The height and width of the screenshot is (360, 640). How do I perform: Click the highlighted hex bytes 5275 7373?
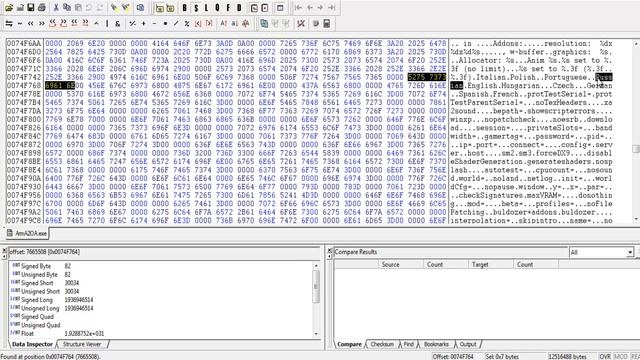coord(427,77)
